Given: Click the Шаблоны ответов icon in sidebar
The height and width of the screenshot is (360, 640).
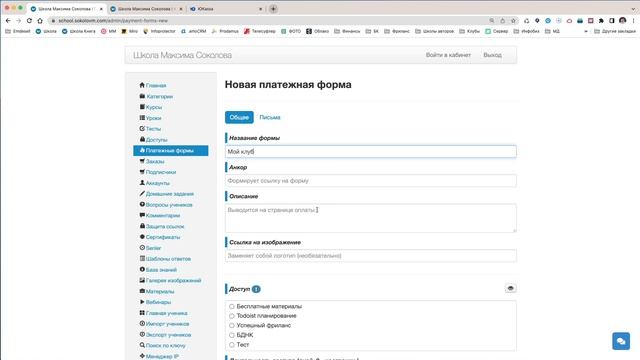Looking at the screenshot, I should [142, 258].
